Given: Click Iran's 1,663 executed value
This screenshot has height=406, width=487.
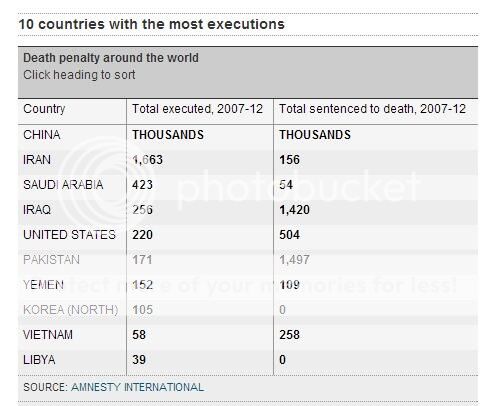Looking at the screenshot, I should pos(147,160).
